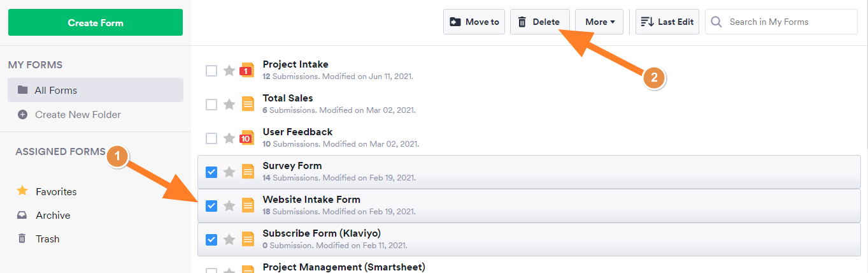
Task: Uncheck the Website Intake Form checkbox
Action: pos(211,205)
